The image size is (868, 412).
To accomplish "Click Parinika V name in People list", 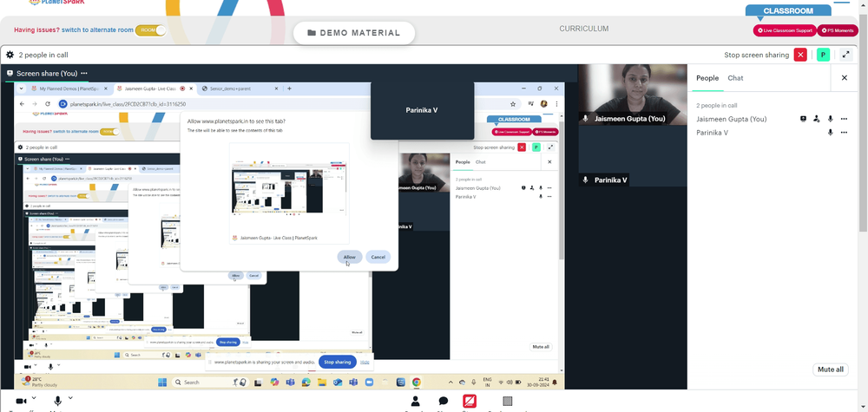I will [x=712, y=133].
